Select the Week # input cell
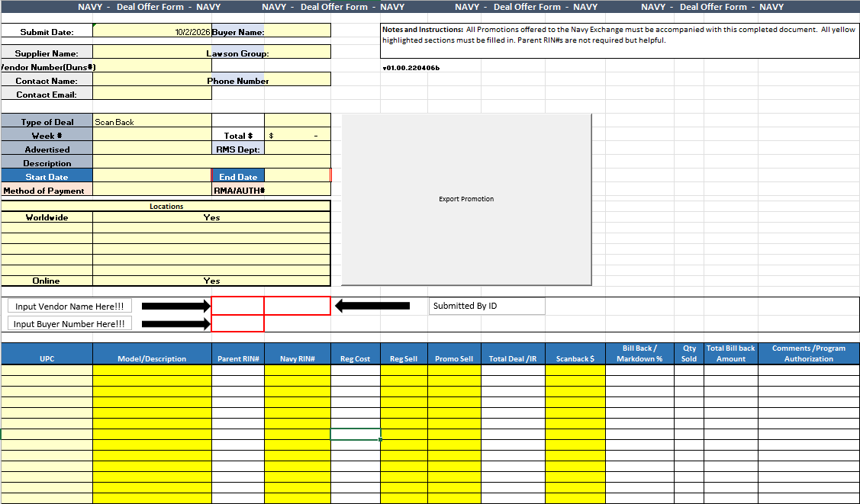 tap(152, 134)
